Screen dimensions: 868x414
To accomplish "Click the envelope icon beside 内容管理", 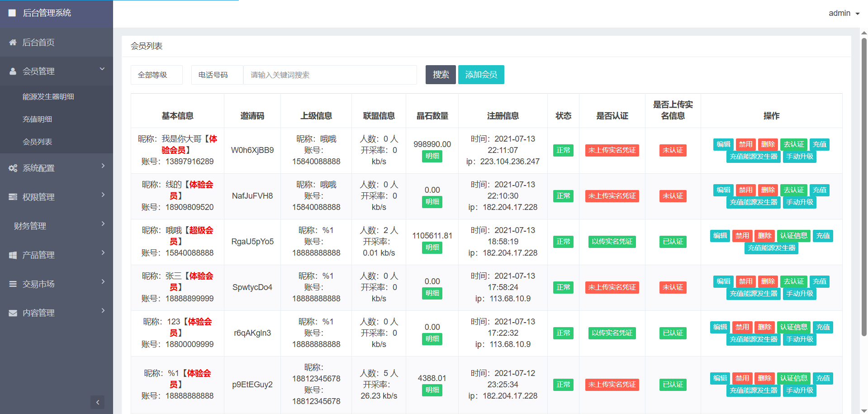I will click(13, 313).
